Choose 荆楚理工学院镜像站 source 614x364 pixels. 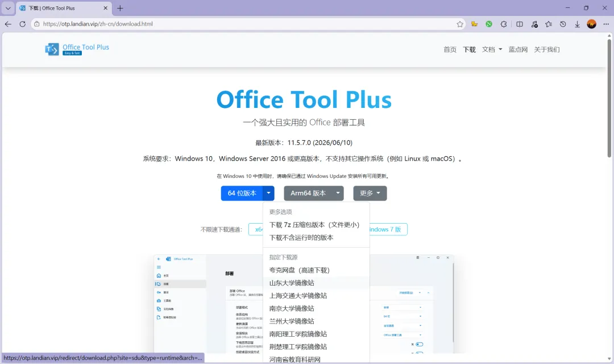click(x=317, y=347)
